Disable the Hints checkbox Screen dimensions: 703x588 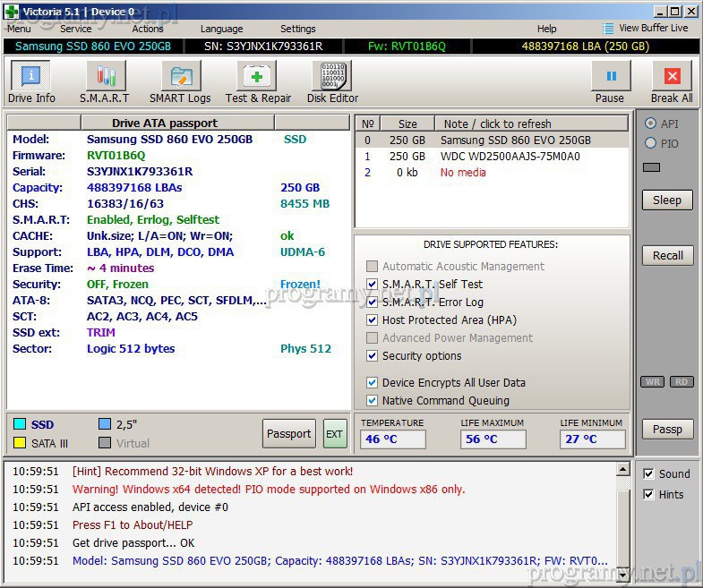point(649,494)
